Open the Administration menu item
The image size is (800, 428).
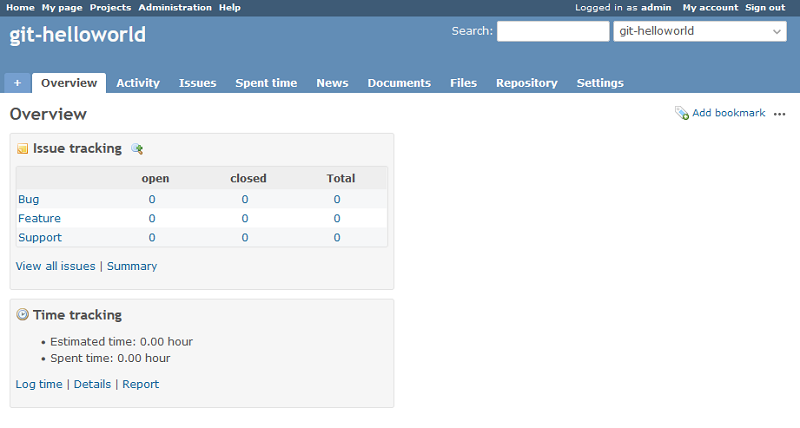(175, 7)
